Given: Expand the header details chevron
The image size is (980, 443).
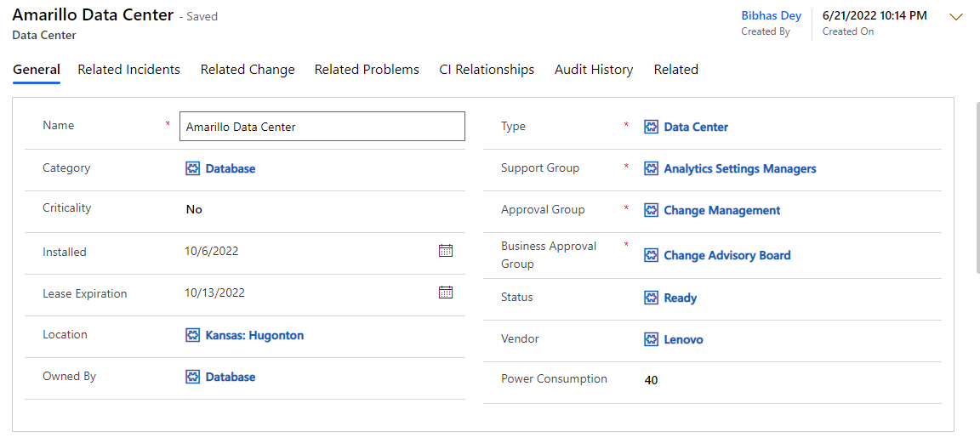Looking at the screenshot, I should (956, 17).
